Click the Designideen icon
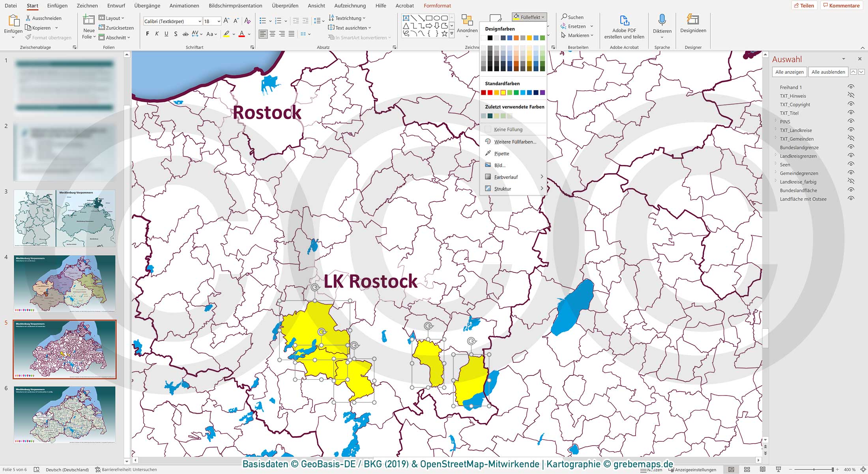This screenshot has height=474, width=868. click(693, 20)
